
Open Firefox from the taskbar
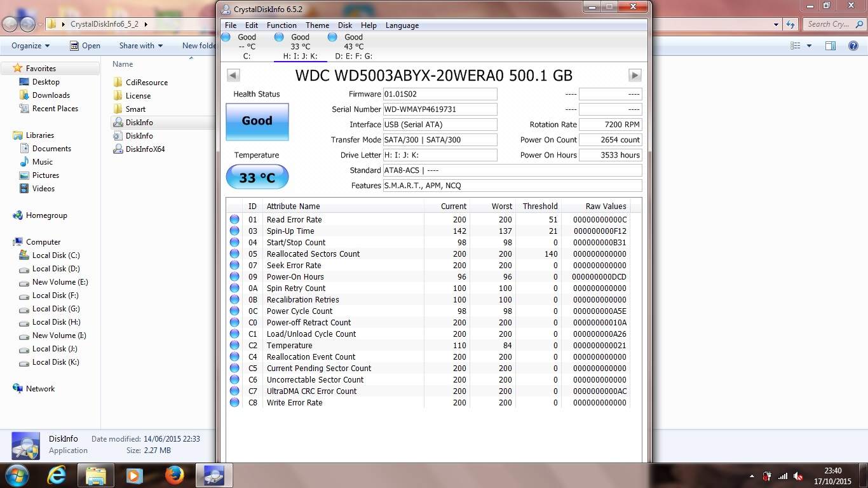[x=174, y=475]
